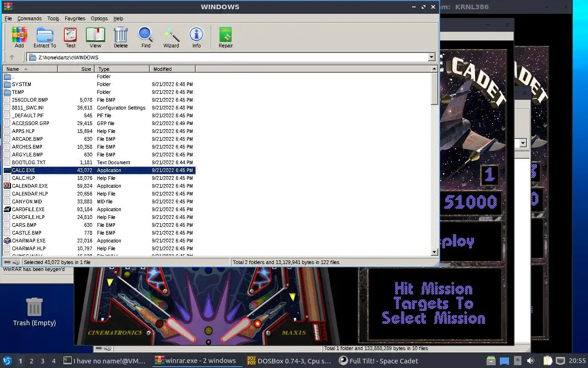The image size is (588, 368).
Task: Select the TEMP folder icon
Action: click(x=7, y=92)
